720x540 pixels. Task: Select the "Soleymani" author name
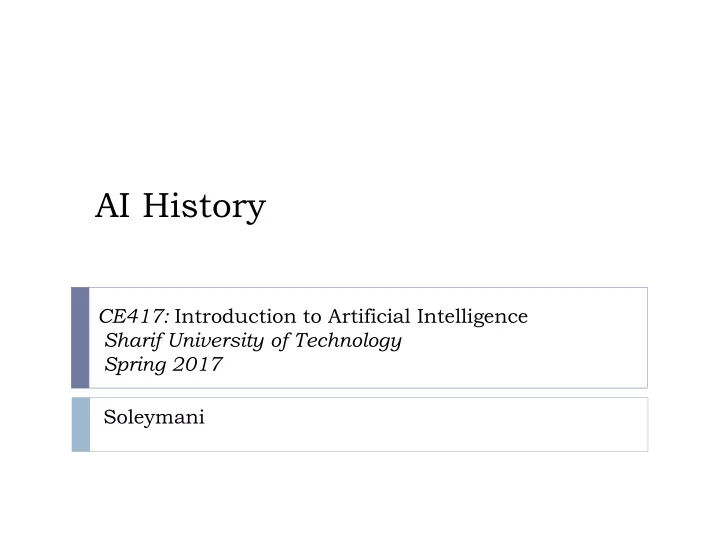tap(154, 418)
